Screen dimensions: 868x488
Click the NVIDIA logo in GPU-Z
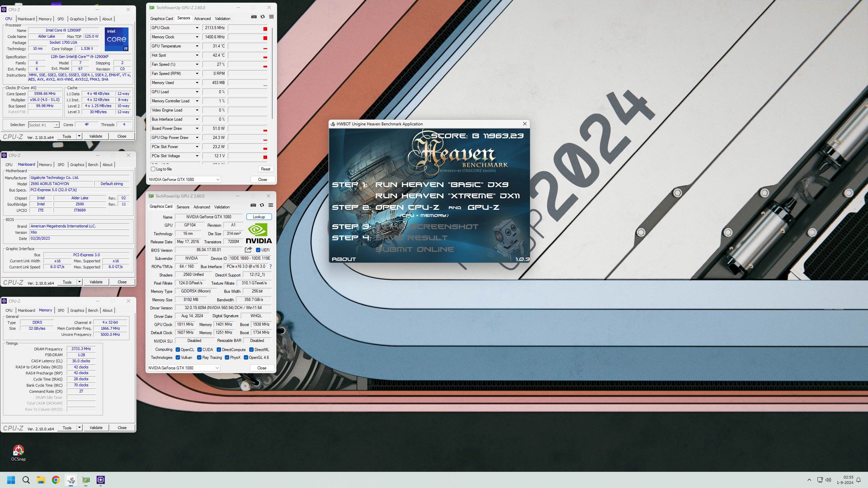259,233
